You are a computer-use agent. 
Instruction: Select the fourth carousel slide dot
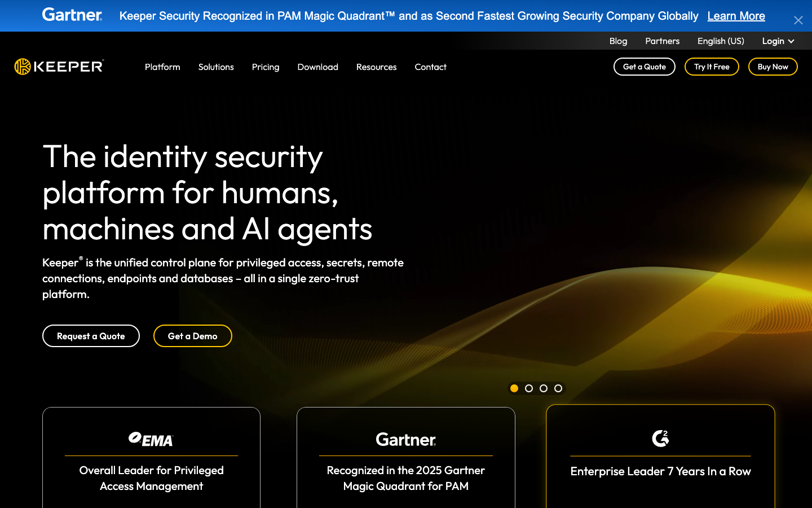click(x=558, y=388)
